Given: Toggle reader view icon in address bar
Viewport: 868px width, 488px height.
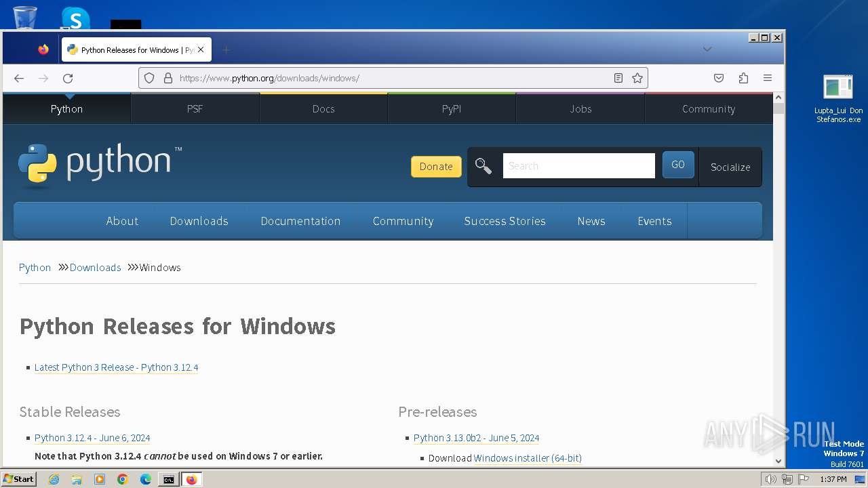Looking at the screenshot, I should pyautogui.click(x=618, y=78).
